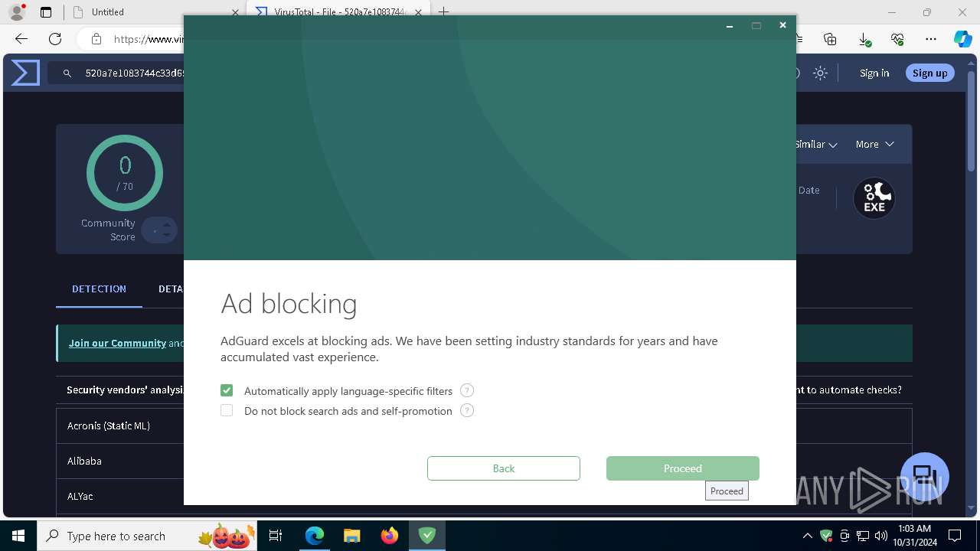Click the browser Back arrow
The width and height of the screenshot is (980, 551).
[21, 39]
